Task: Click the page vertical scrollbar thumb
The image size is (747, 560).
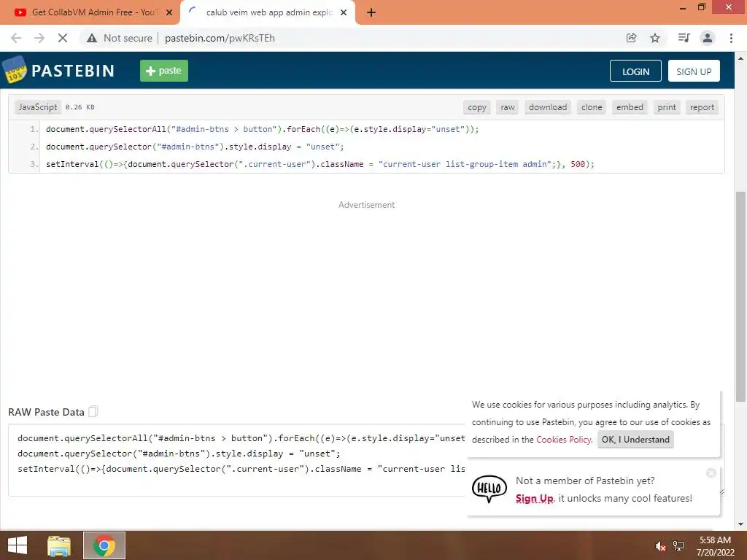Action: tap(740, 296)
